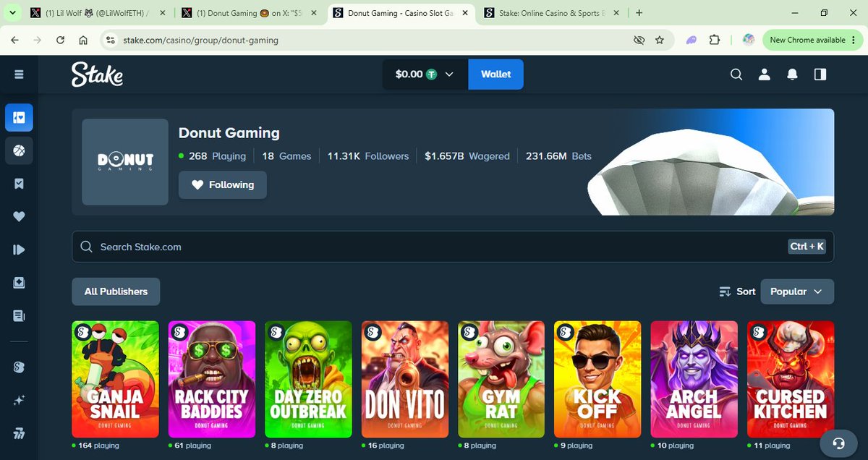This screenshot has width=868, height=460.
Task: Switch to the Donut Gaming on X tab
Action: tap(250, 12)
